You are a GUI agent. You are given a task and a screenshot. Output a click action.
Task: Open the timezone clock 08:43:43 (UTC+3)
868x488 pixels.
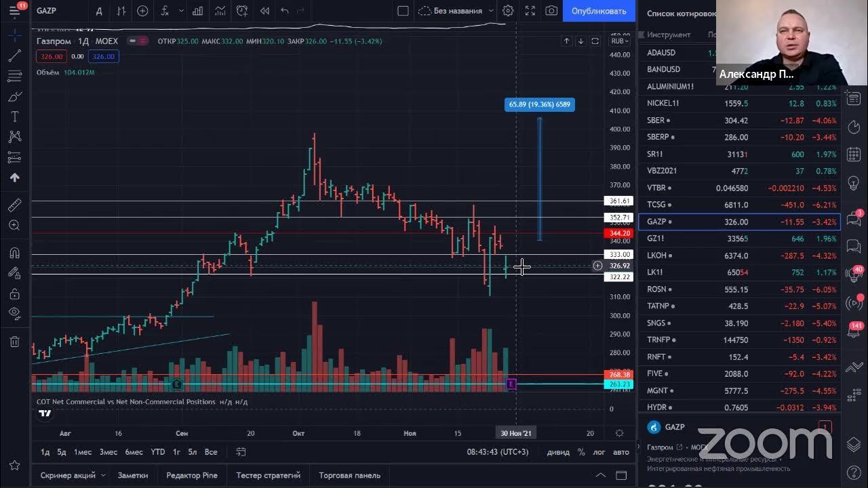497,452
